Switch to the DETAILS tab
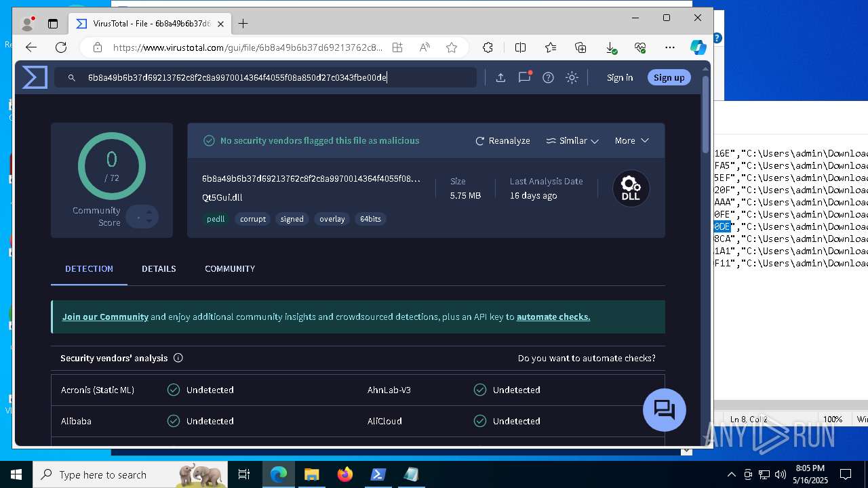 click(x=159, y=269)
